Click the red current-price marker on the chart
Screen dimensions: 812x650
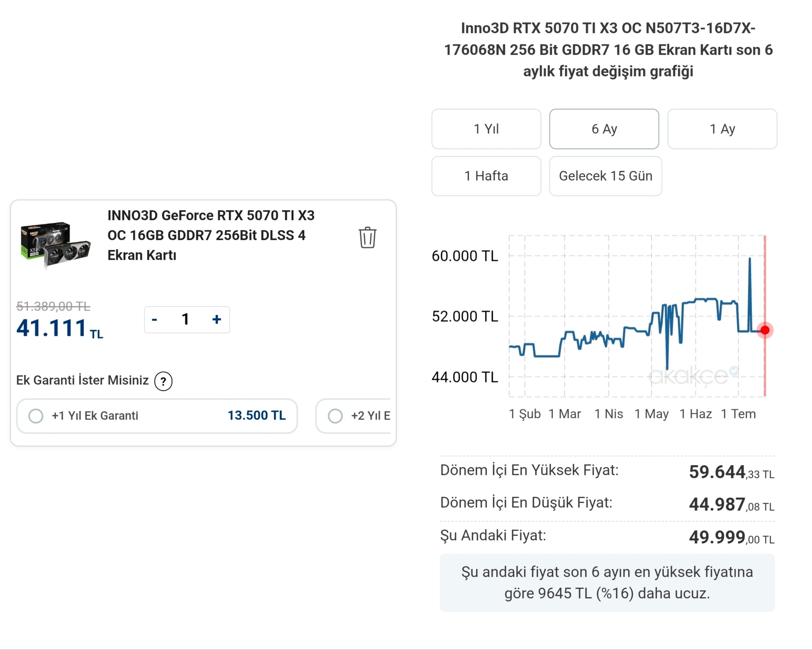[x=765, y=330]
